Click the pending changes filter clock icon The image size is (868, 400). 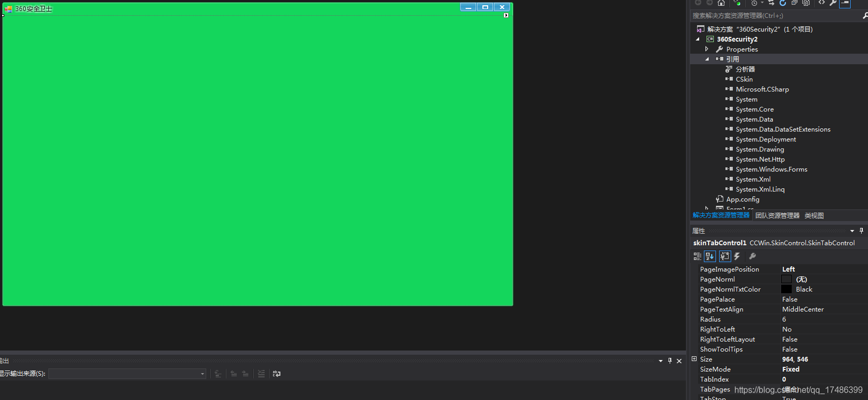pos(754,3)
